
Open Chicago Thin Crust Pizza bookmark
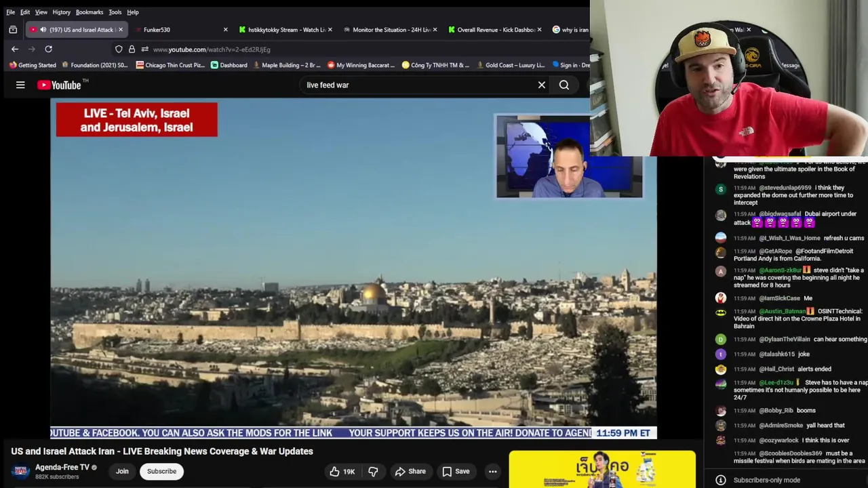tap(170, 65)
